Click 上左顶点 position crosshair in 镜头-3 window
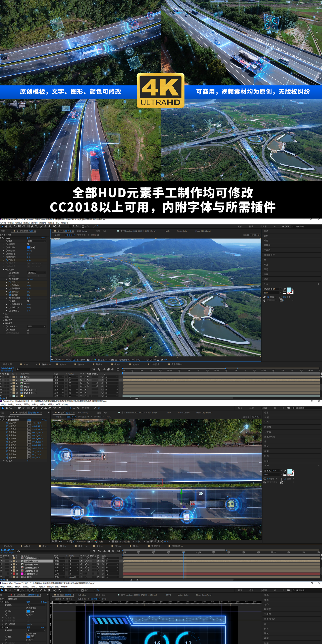 29,423
